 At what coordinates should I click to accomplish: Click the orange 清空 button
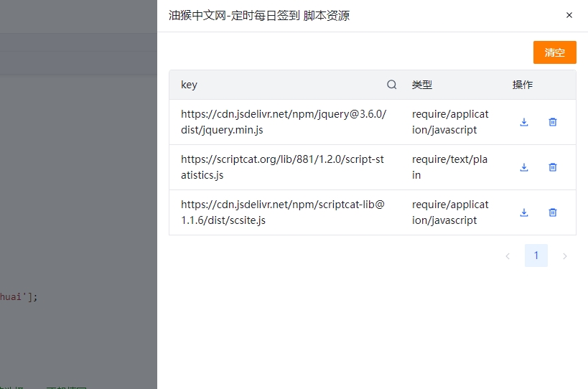554,52
